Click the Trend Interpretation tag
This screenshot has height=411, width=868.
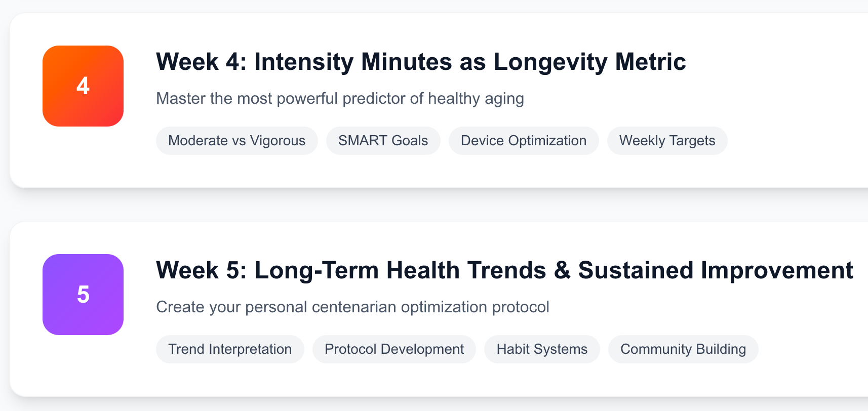230,349
